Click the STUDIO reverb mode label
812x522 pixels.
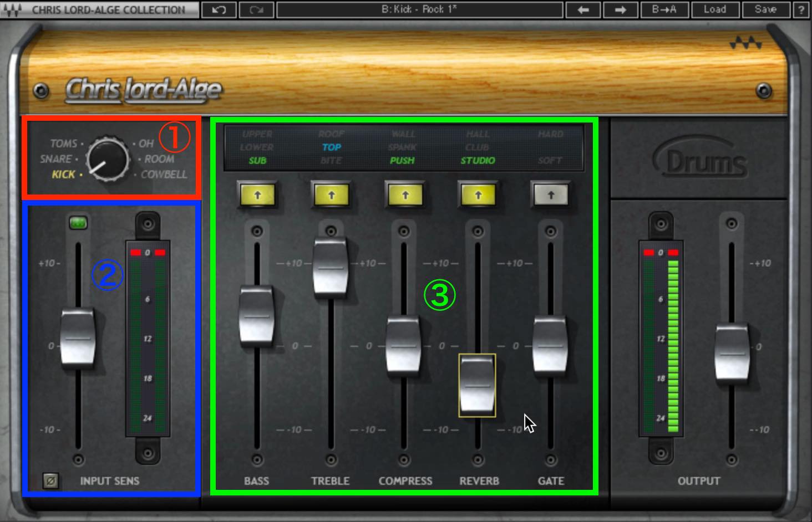tap(478, 161)
